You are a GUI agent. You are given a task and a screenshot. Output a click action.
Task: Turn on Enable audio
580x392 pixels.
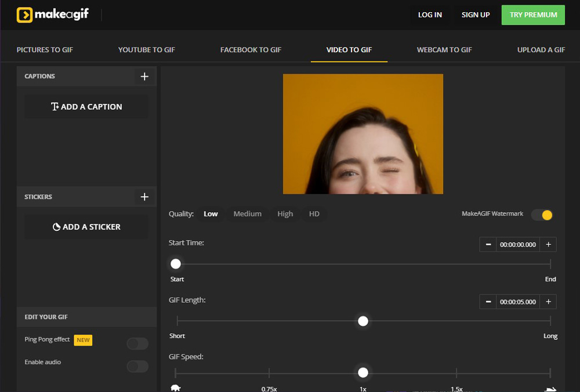tap(137, 366)
